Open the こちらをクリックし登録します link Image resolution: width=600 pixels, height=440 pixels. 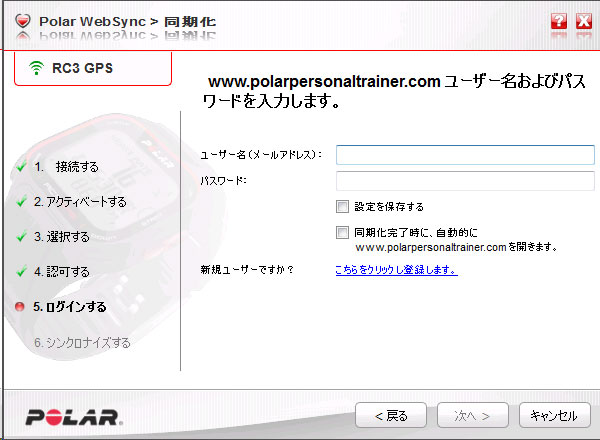tap(396, 270)
